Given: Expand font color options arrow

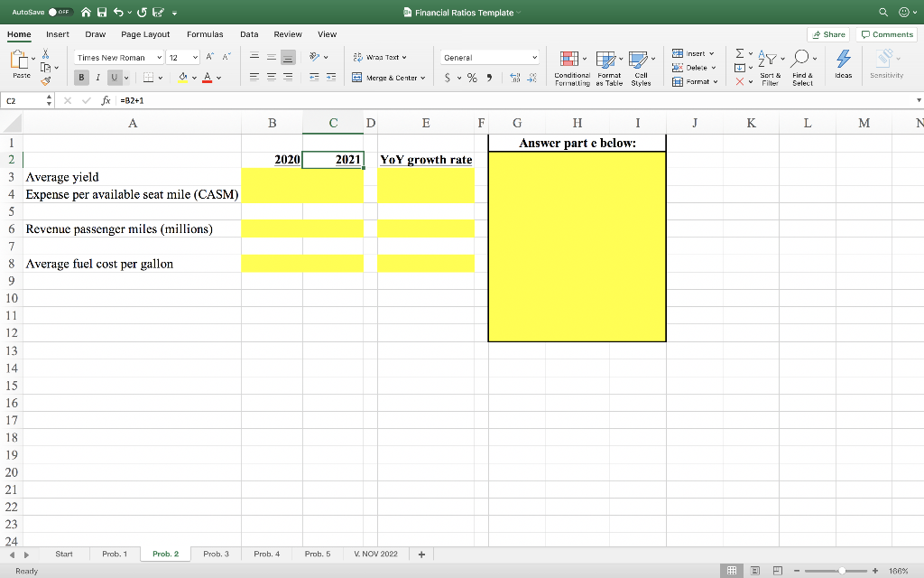Looking at the screenshot, I should click(218, 78).
